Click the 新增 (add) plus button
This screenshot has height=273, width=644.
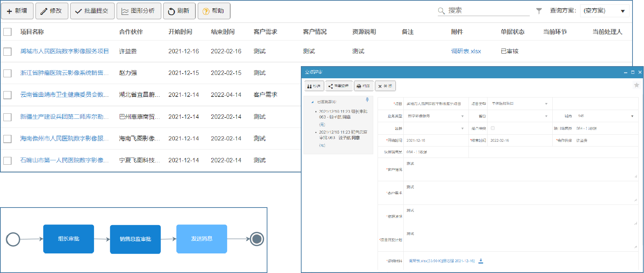coord(17,11)
